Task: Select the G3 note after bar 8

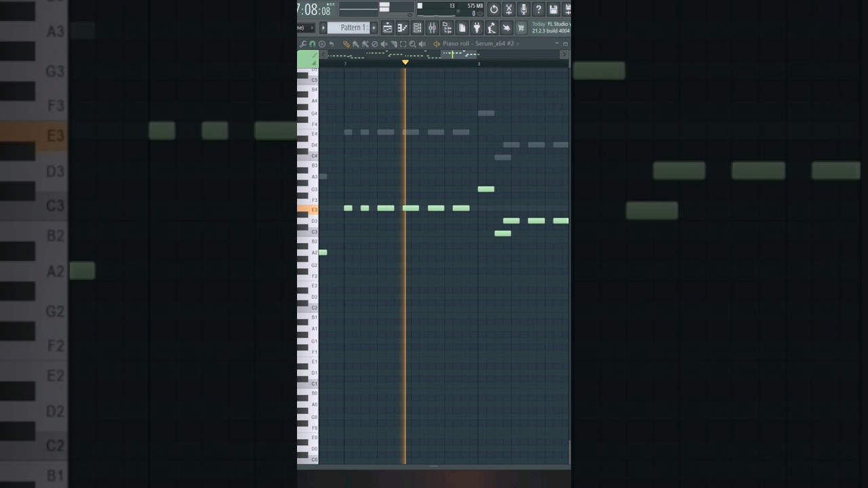Action: (486, 189)
